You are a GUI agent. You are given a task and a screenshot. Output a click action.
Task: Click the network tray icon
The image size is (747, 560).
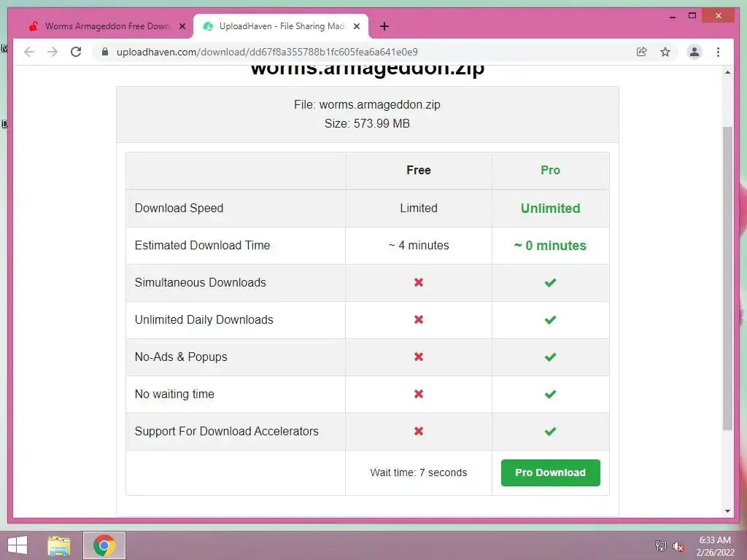tap(660, 545)
